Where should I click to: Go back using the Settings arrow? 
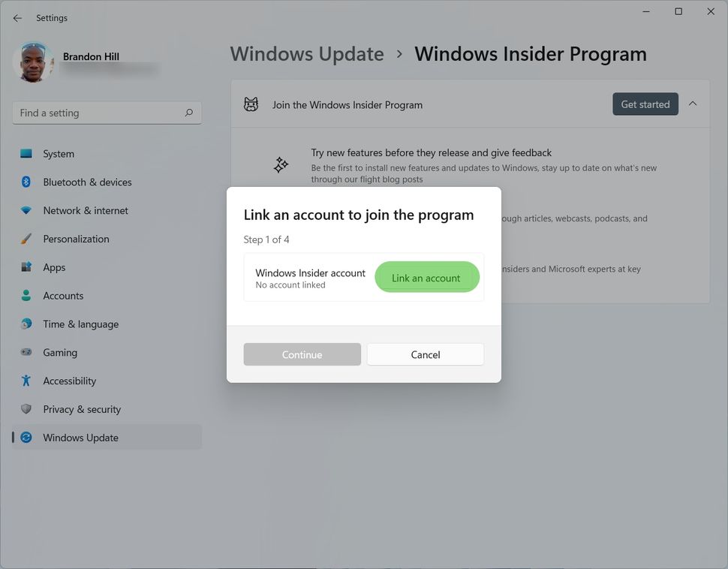click(18, 18)
